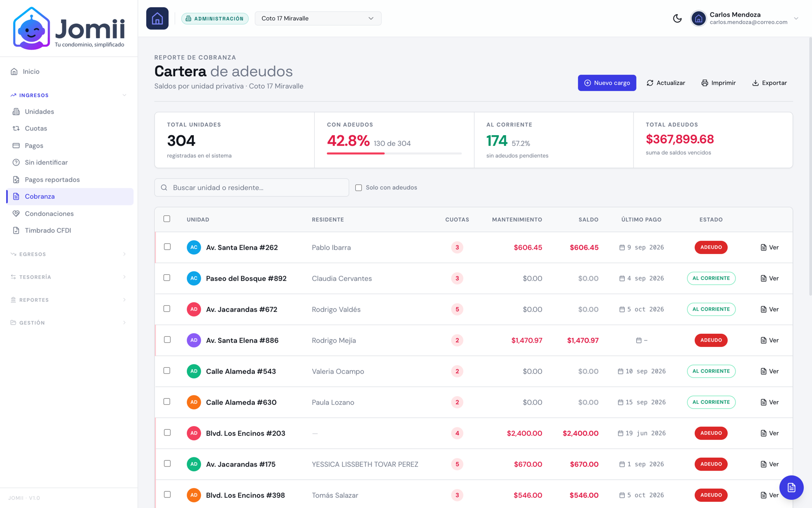Click AC avatar of Av. Santa Elena #262

click(x=194, y=247)
